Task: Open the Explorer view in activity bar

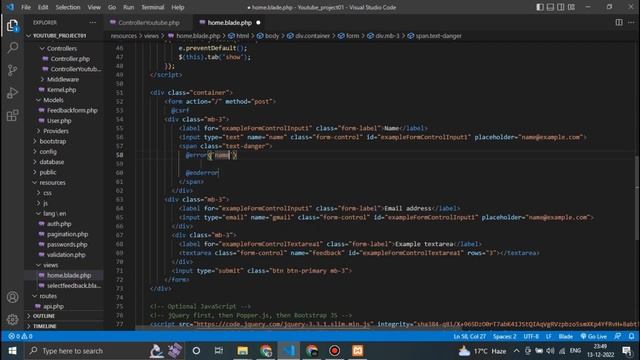Action: coord(12,26)
